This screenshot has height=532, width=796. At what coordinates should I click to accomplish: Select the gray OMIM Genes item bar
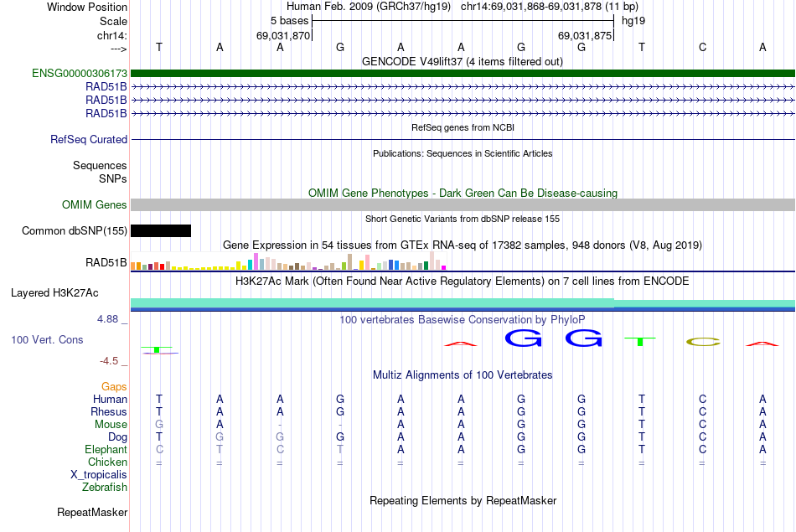pos(463,204)
